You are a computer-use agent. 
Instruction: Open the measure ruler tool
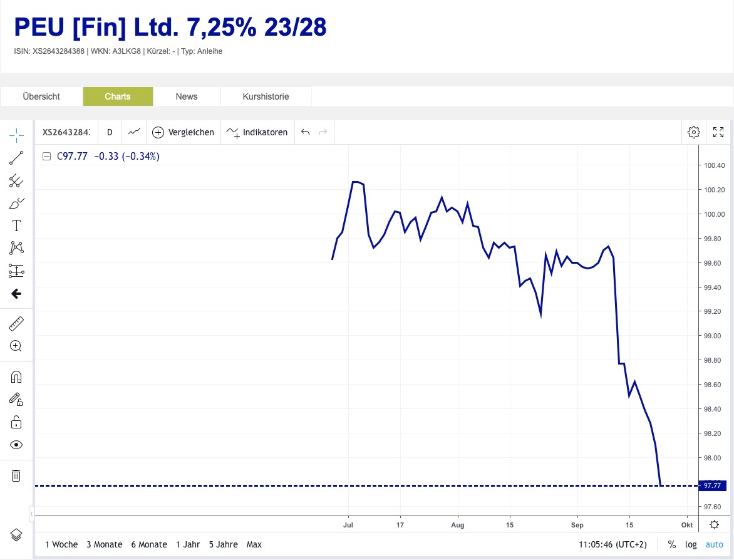click(16, 324)
